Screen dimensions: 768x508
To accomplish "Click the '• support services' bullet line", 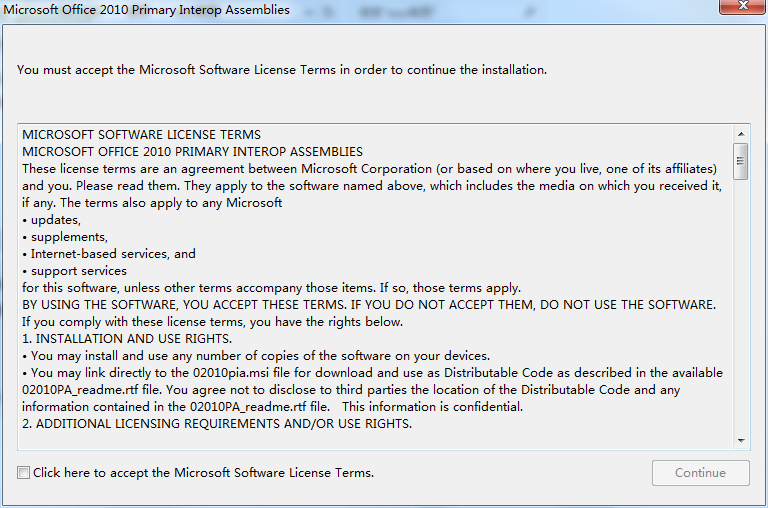I will pyautogui.click(x=74, y=271).
